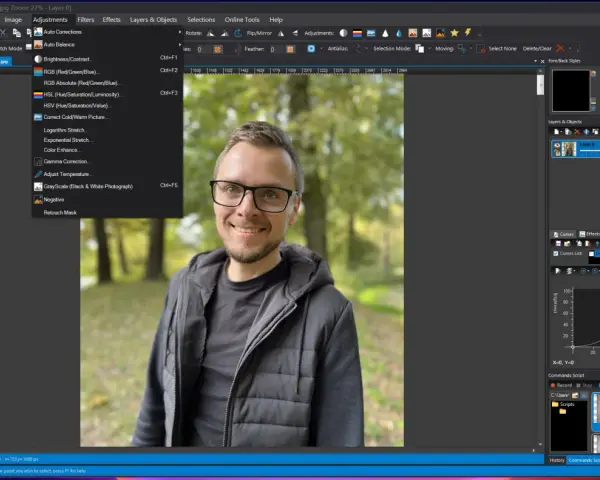Viewport: 600px width, 480px height.
Task: Click the Select None button
Action: pyautogui.click(x=498, y=49)
